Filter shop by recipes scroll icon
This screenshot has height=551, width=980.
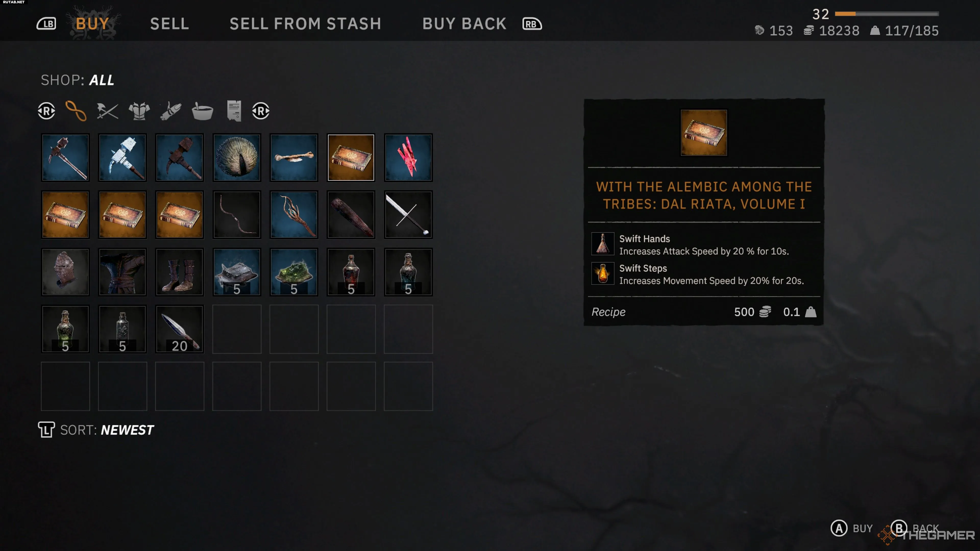234,111
